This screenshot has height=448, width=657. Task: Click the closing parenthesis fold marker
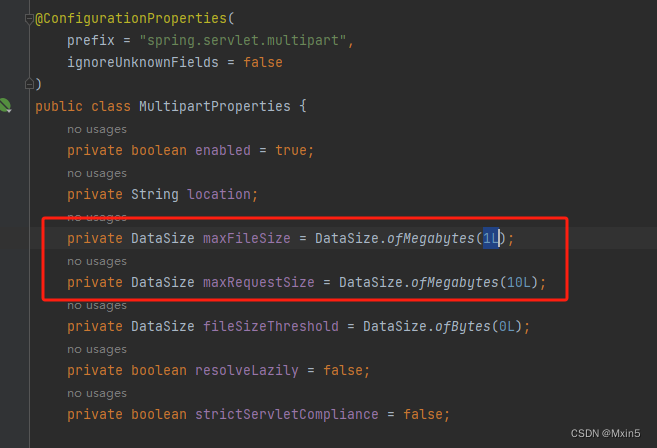pos(29,84)
